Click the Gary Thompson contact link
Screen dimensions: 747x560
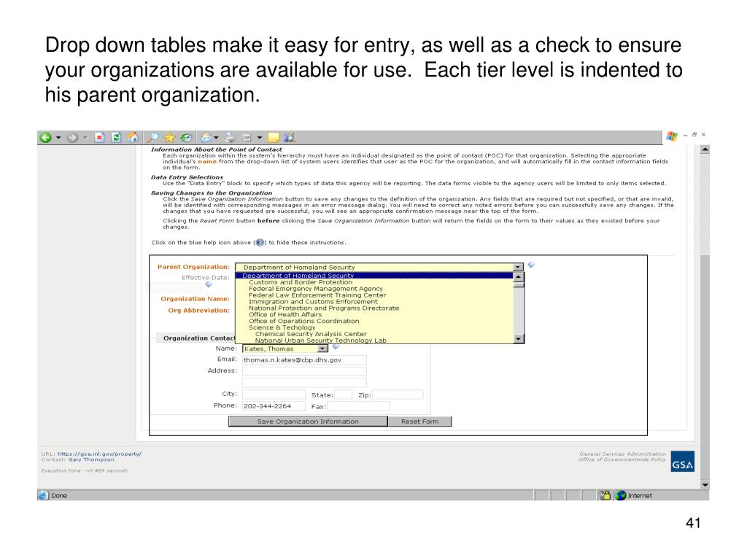click(x=91, y=459)
